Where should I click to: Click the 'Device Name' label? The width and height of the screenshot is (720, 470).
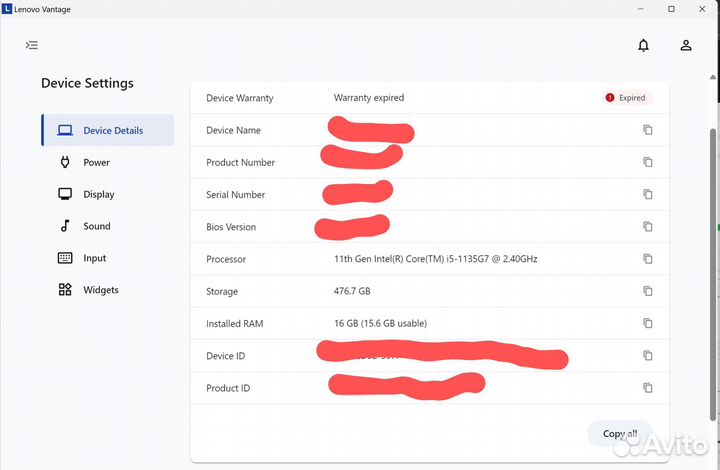233,130
